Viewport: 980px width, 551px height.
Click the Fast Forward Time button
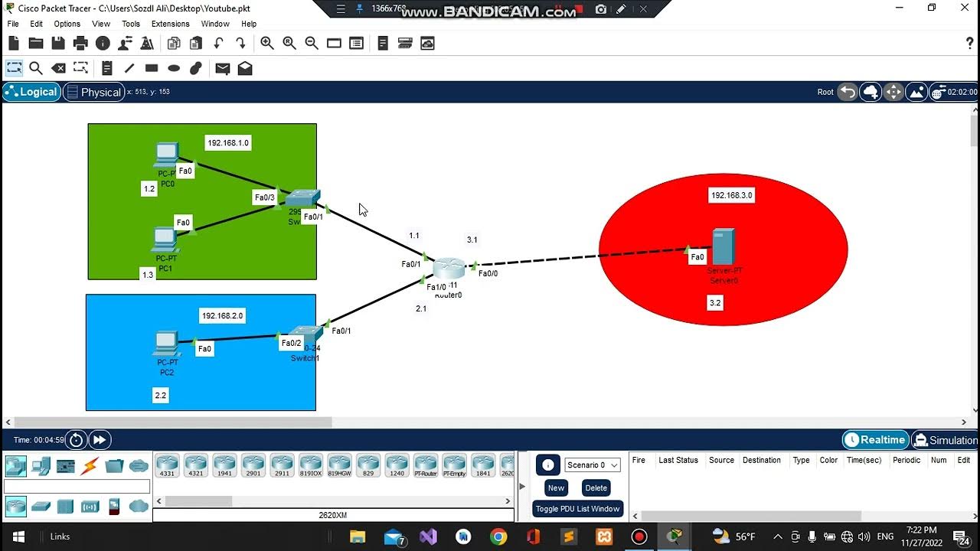pyautogui.click(x=100, y=440)
